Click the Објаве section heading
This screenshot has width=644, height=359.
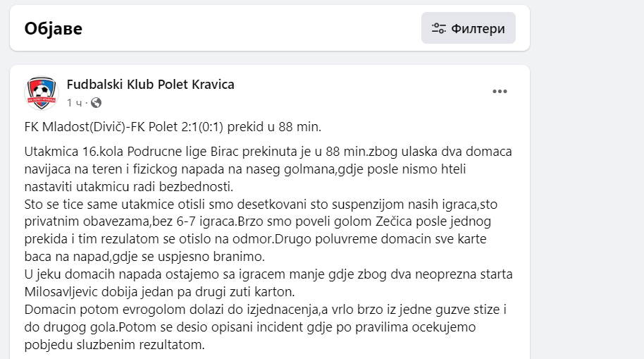point(54,28)
